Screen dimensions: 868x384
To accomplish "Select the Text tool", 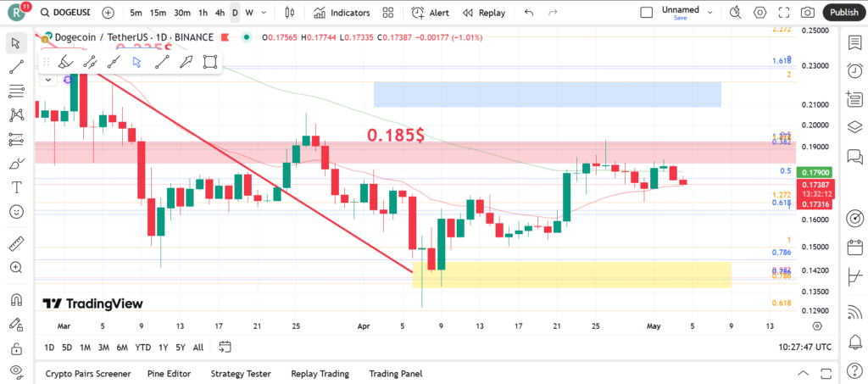I will click(17, 187).
